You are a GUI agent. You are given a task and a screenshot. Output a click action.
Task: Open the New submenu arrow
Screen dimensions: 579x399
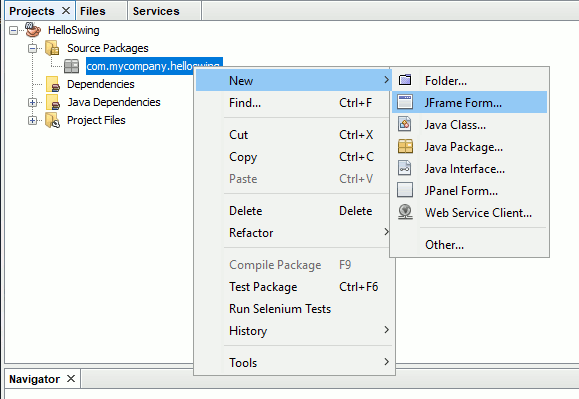click(386, 80)
